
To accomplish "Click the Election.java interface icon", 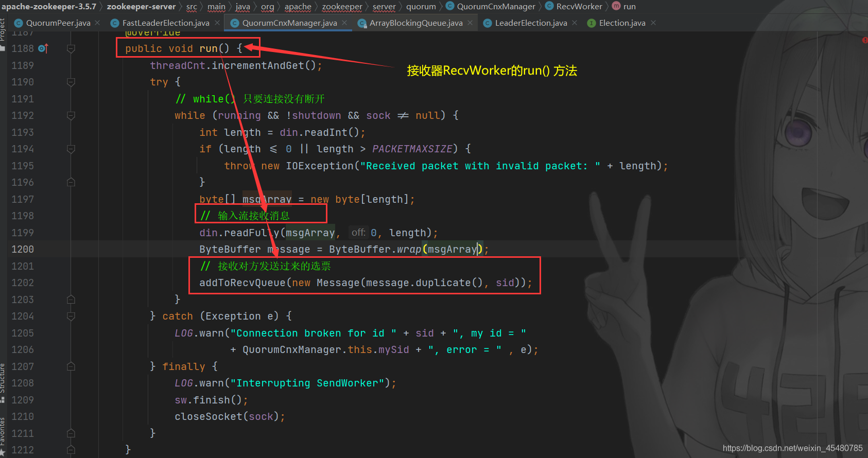I will 592,23.
